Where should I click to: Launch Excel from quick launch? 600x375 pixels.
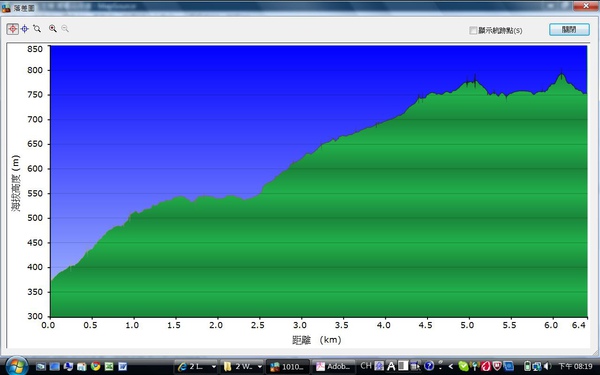pos(109,367)
